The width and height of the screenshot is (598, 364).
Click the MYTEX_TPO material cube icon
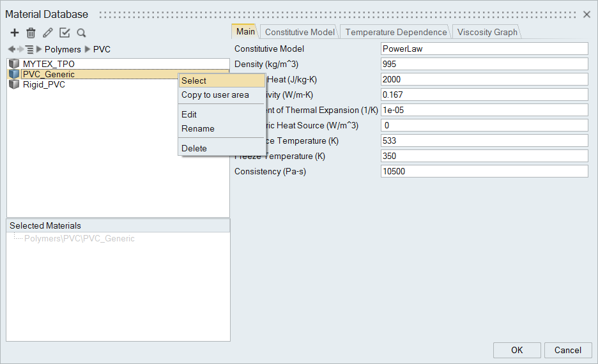coord(15,64)
